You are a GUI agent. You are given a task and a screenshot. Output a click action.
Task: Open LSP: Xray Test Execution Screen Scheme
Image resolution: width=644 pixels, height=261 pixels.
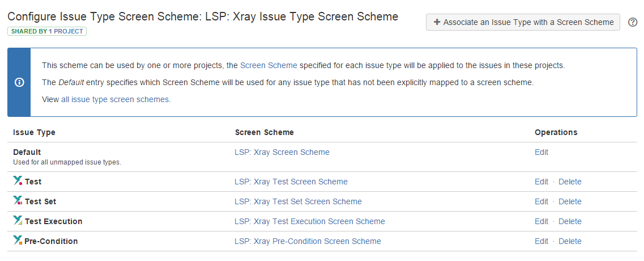tap(310, 221)
